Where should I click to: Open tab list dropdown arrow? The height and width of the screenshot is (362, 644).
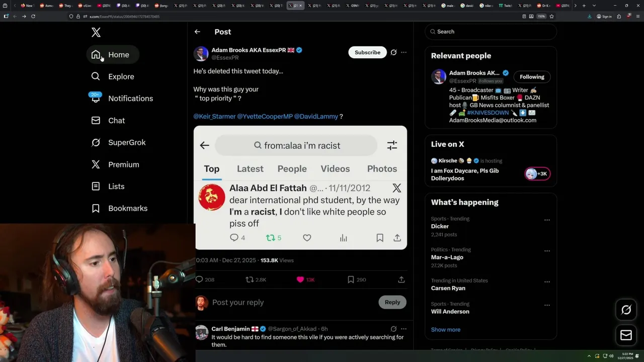(594, 6)
